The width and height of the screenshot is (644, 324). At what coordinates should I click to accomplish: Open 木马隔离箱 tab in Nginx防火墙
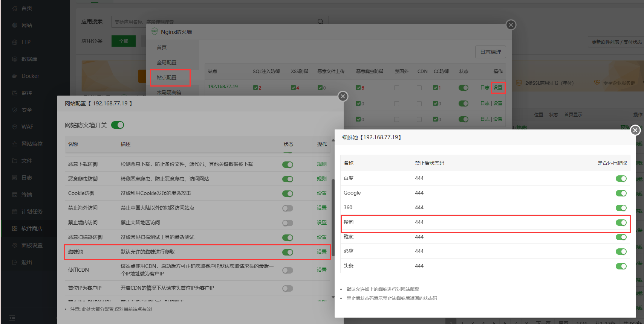point(169,93)
